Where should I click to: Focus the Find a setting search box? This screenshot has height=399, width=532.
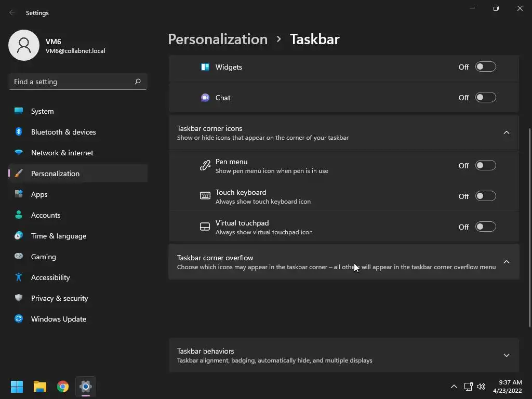[x=71, y=82]
